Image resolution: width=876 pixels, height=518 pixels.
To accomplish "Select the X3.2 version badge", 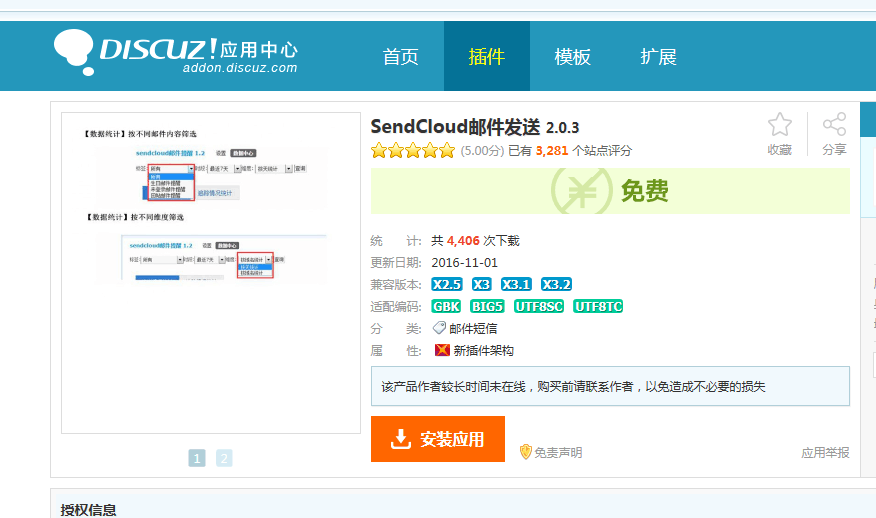I will pos(556,284).
